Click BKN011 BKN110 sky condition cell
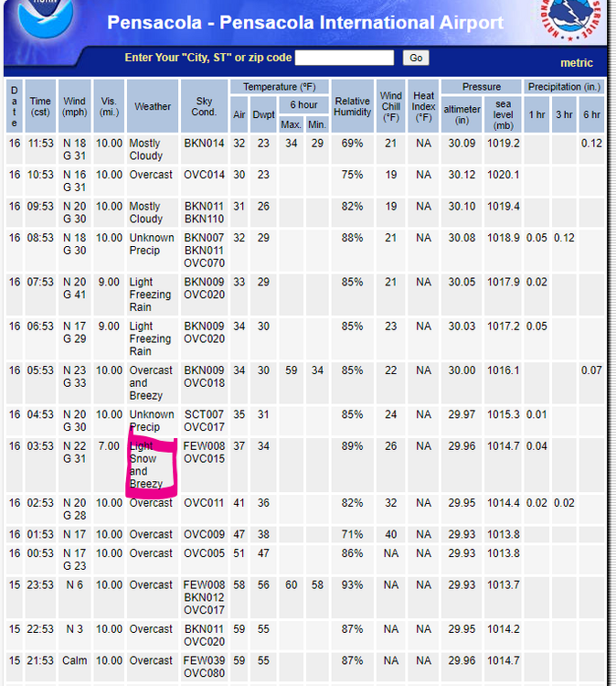 pyautogui.click(x=204, y=212)
